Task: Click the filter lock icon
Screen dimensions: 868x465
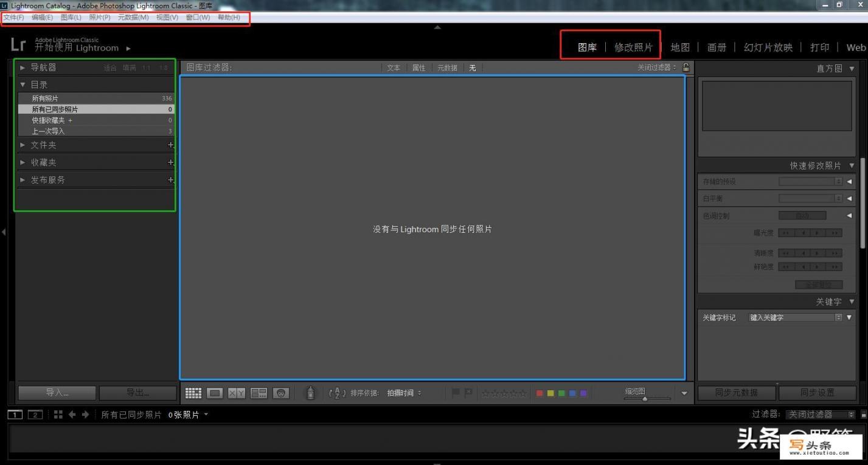Action: (x=686, y=67)
